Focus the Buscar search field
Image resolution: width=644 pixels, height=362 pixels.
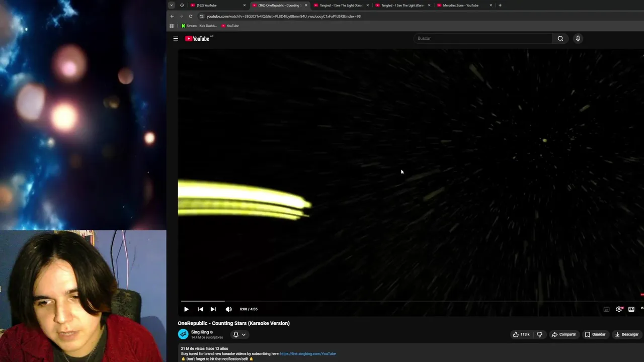[483, 38]
